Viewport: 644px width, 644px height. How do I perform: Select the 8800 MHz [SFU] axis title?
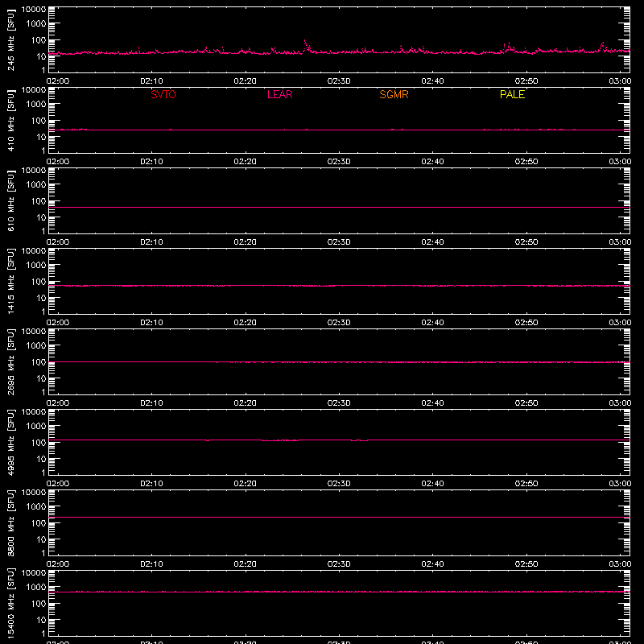(11, 522)
